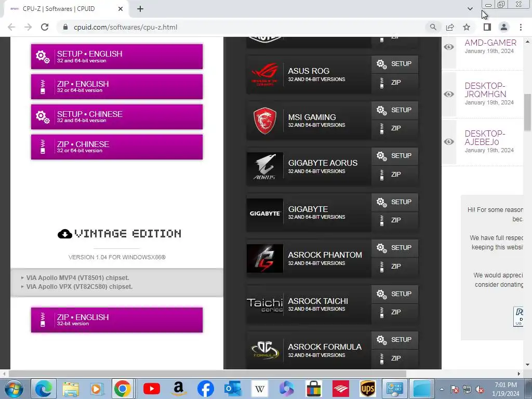
Task: Open Facebook taskbar icon
Action: point(206,389)
